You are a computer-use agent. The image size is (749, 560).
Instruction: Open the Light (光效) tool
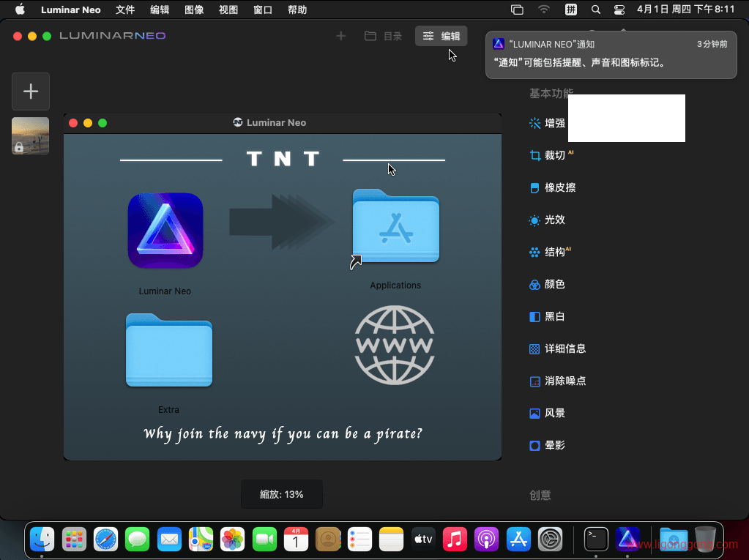pos(548,220)
